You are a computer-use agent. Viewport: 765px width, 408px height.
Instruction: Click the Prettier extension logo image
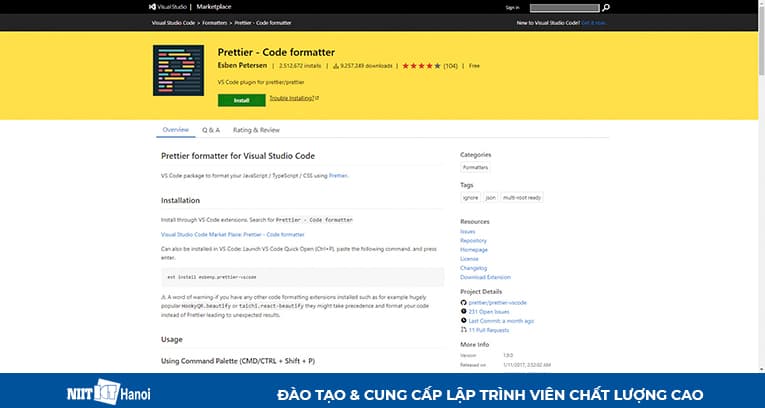click(x=178, y=70)
